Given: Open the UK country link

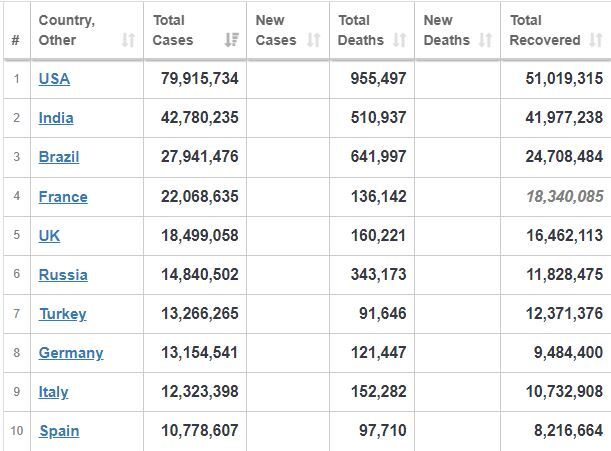Looking at the screenshot, I should (49, 235).
